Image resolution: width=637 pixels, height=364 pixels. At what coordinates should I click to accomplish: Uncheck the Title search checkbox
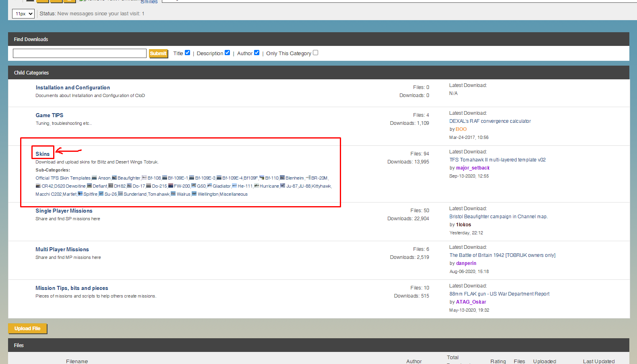pos(187,53)
